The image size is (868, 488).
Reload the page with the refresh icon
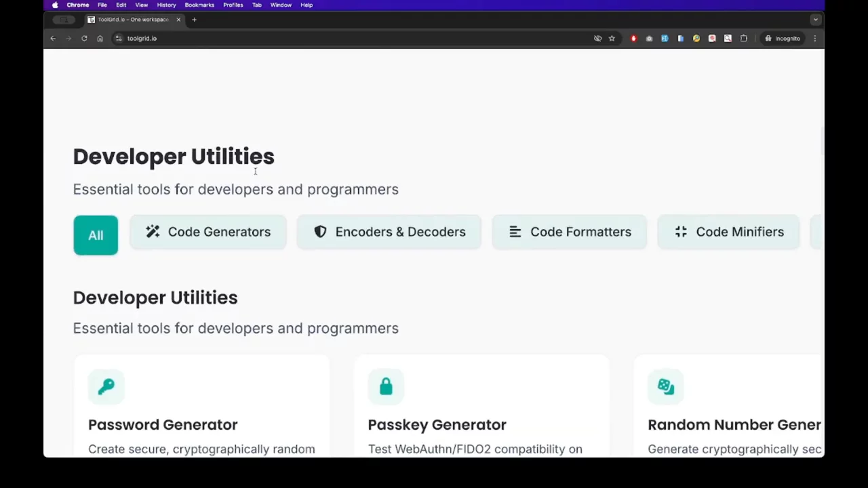coord(84,39)
